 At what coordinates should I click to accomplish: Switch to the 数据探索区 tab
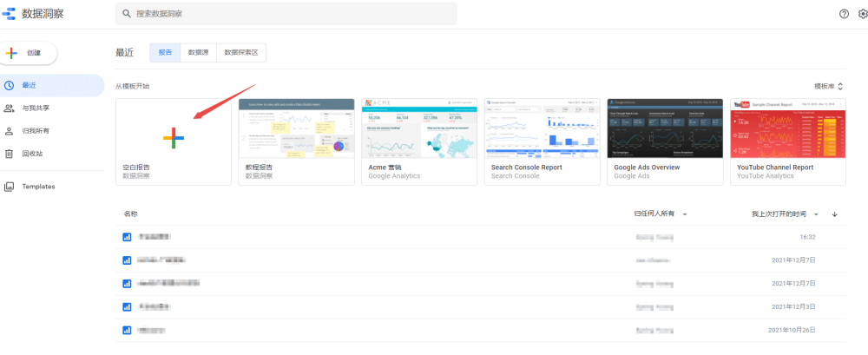(x=241, y=52)
